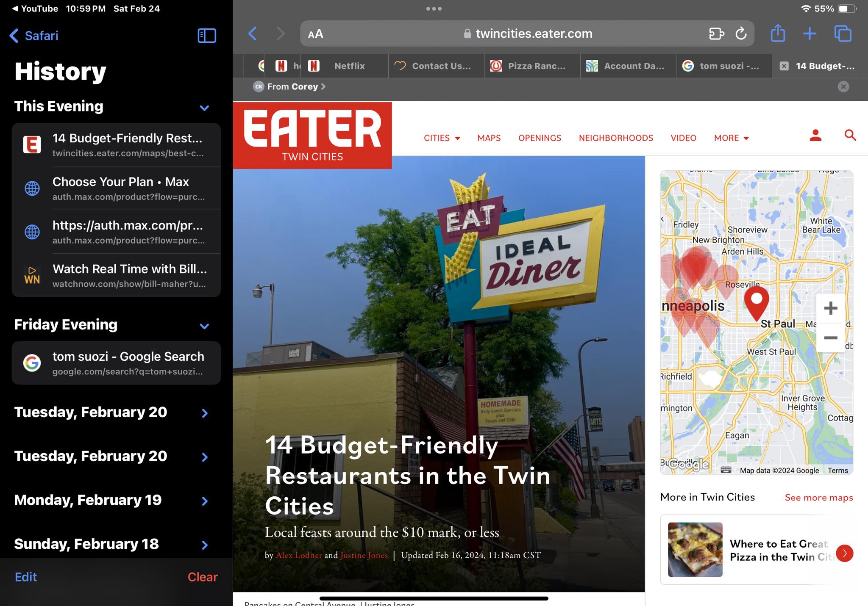Open Where to Eat Great Pizza article

782,550
